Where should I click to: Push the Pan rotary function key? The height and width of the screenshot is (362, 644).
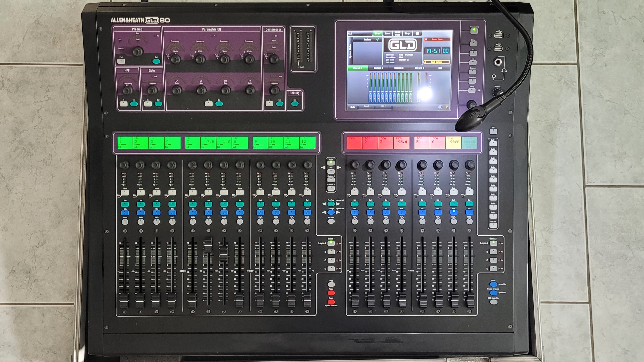click(x=331, y=171)
